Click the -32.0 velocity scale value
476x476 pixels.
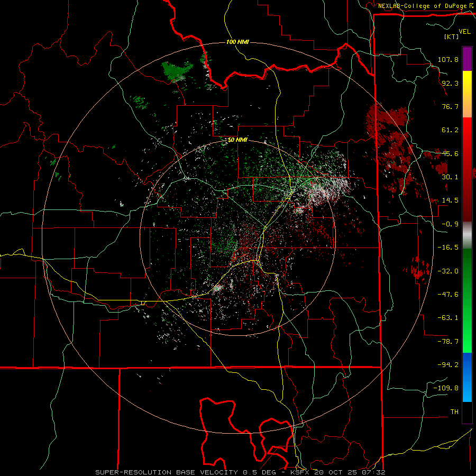(x=448, y=271)
